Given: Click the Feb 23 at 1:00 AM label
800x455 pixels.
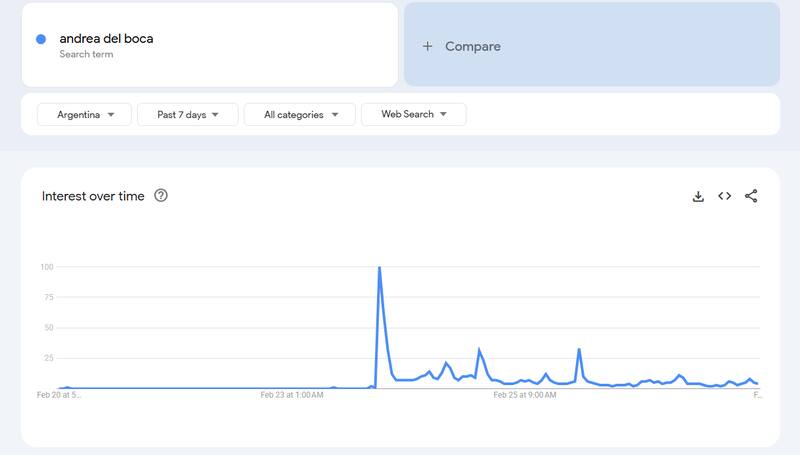Looking at the screenshot, I should (x=292, y=395).
